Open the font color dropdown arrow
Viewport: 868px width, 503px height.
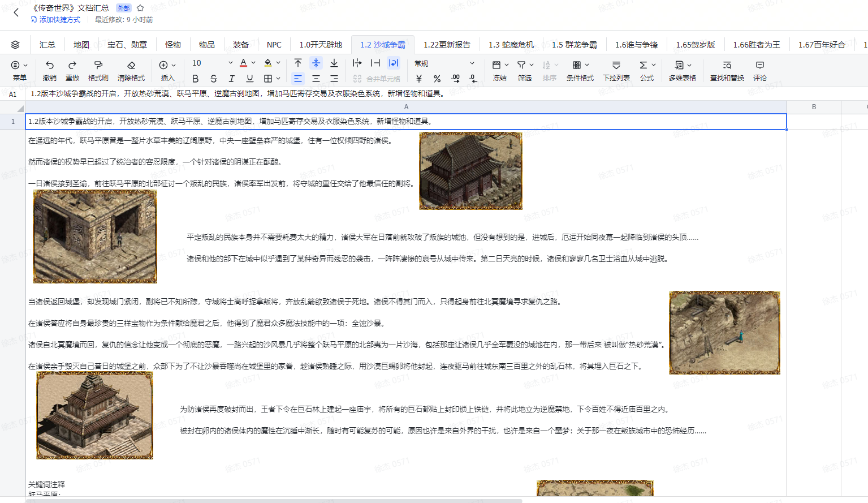[x=253, y=63]
